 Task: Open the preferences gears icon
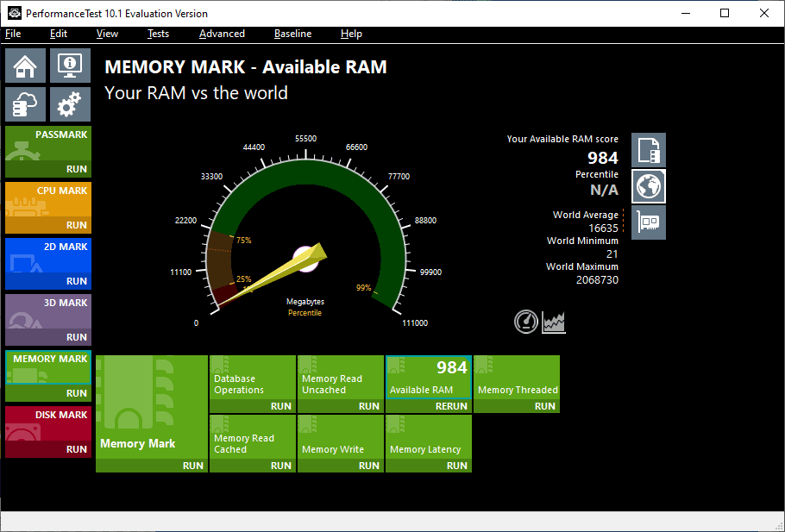pos(70,104)
